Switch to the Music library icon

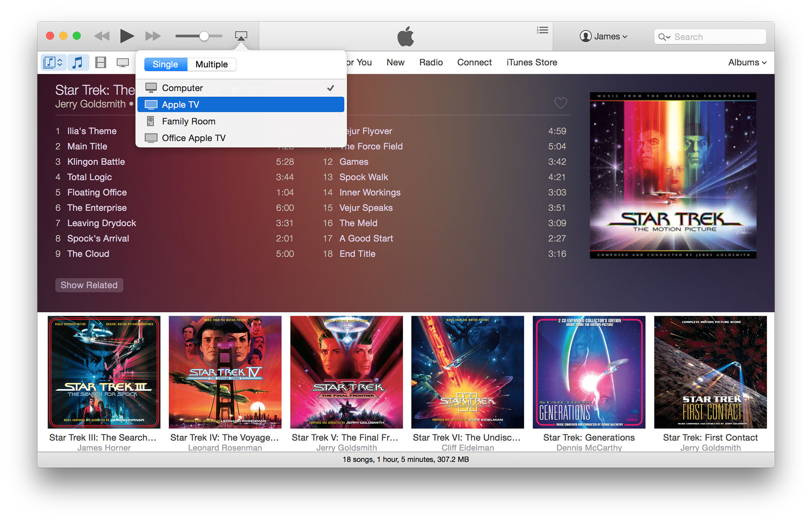(x=77, y=63)
